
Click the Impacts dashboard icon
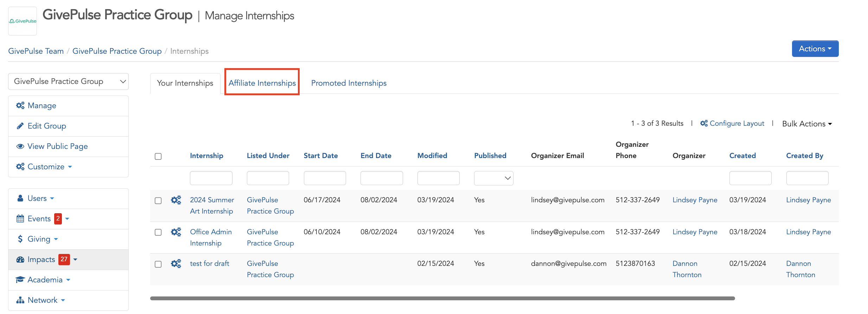(x=20, y=259)
